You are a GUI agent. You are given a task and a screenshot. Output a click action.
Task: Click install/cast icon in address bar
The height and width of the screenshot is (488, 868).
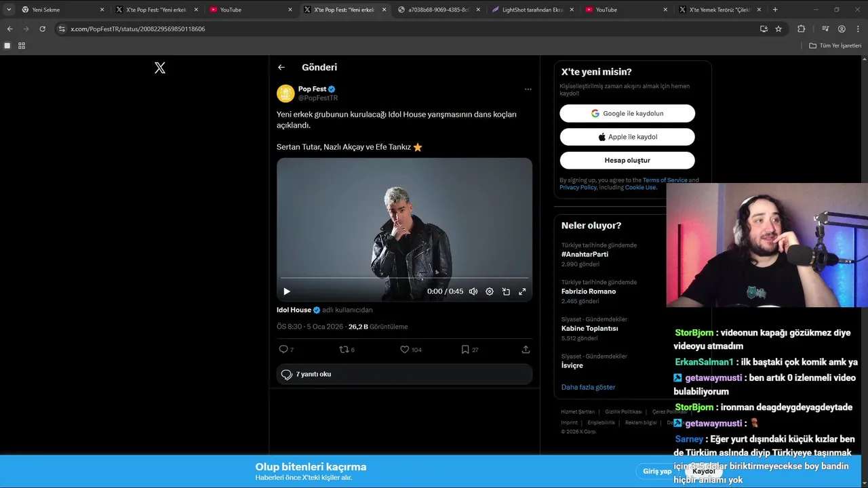click(x=764, y=29)
